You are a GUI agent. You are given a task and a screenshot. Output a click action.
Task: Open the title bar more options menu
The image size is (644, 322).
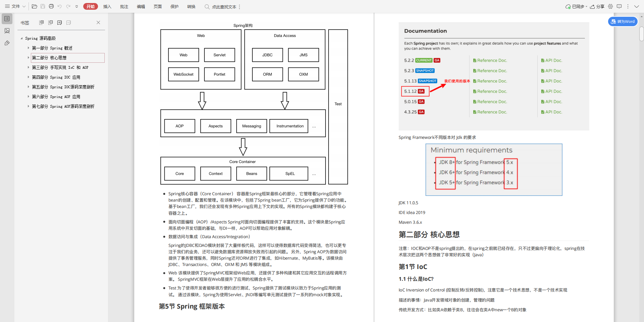[x=628, y=6]
